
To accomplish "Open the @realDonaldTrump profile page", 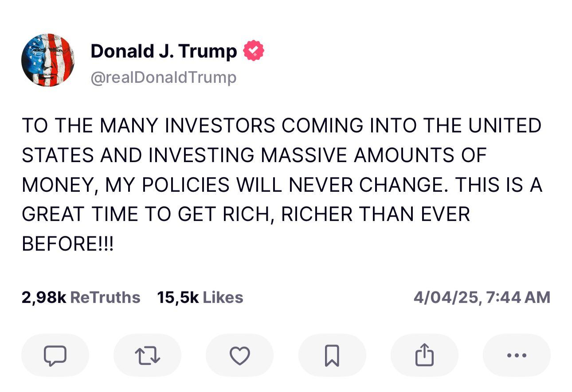I will click(163, 77).
